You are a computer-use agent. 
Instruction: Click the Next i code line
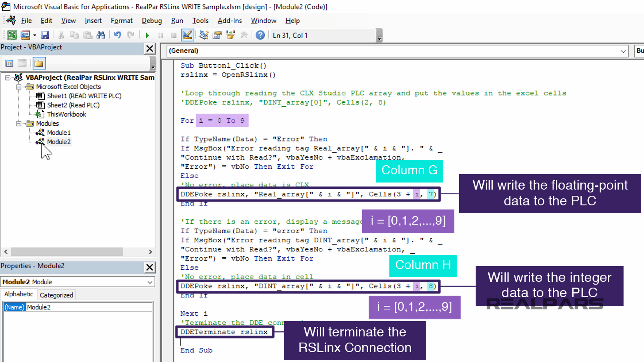click(194, 314)
